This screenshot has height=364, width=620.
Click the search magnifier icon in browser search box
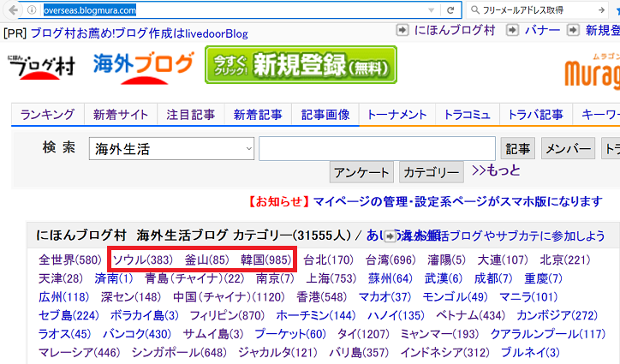(477, 10)
